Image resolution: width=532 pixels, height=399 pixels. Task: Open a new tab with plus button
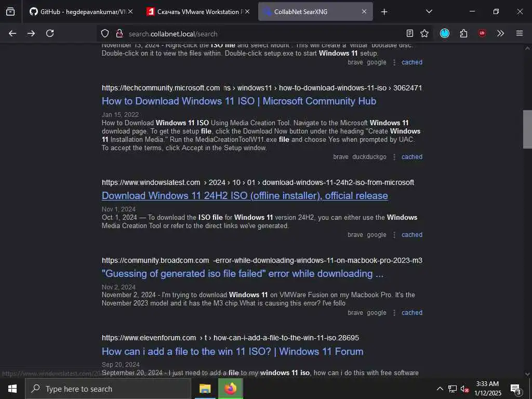click(384, 12)
